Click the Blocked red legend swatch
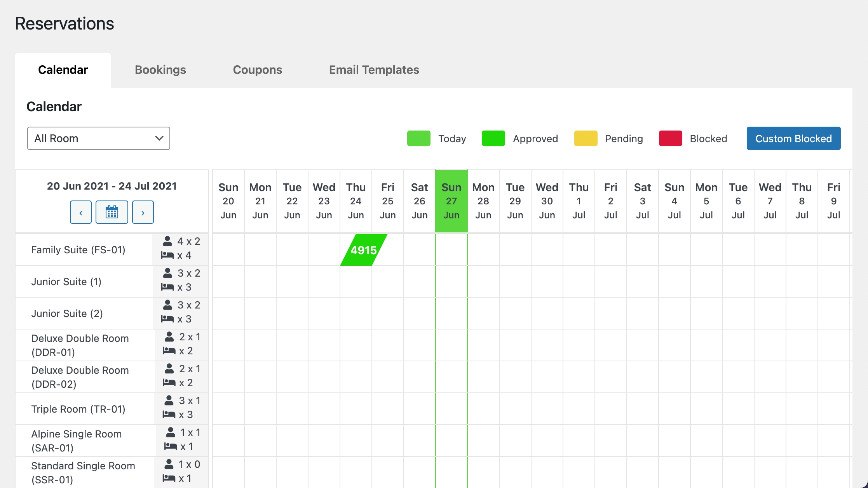868x488 pixels. (x=670, y=138)
